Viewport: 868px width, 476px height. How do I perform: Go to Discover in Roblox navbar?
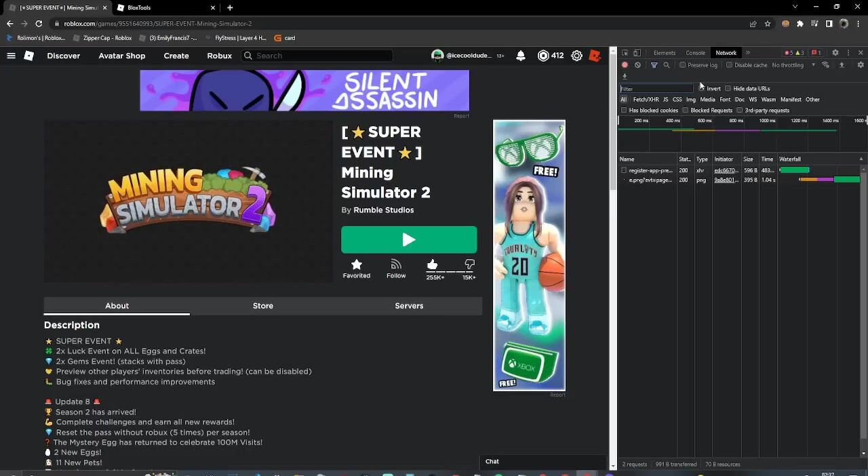coord(64,56)
